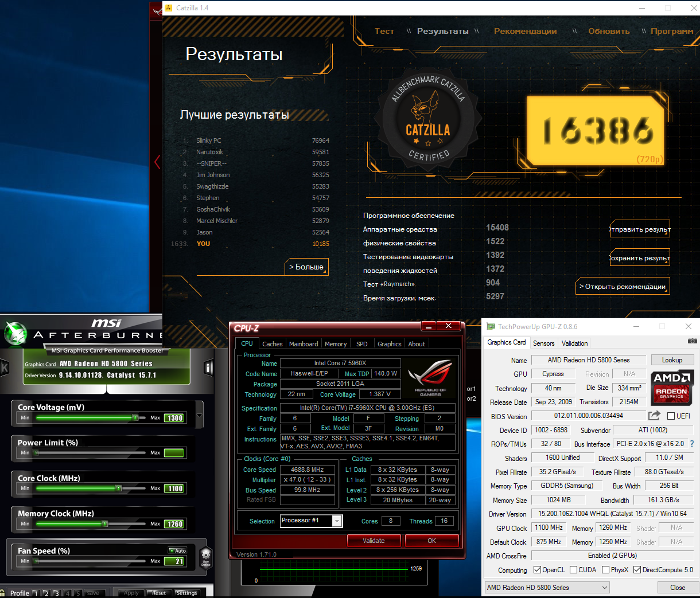Screen dimensions: 700x598
Task: Click the Memory Clock value field 1260
Action: 174,524
